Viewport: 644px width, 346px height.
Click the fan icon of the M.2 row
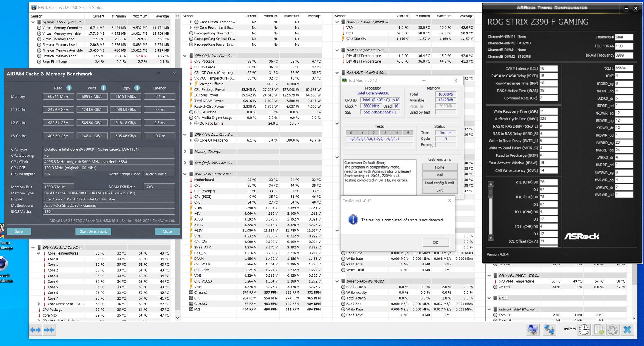pos(191,309)
